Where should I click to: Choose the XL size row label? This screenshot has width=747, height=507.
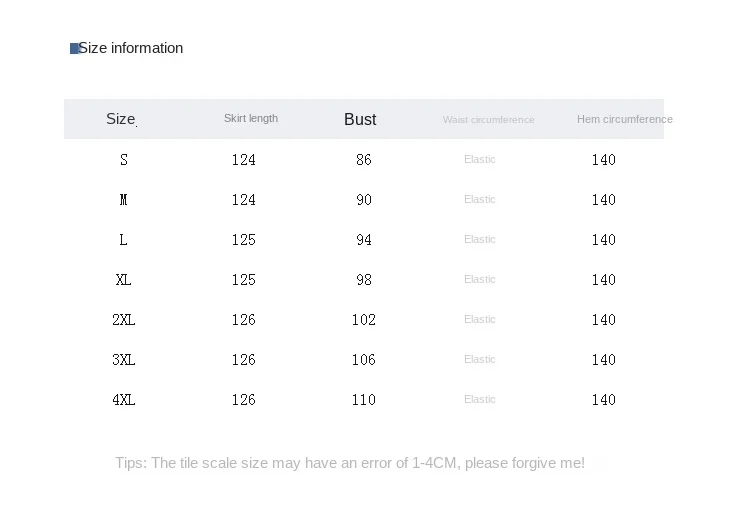point(124,280)
